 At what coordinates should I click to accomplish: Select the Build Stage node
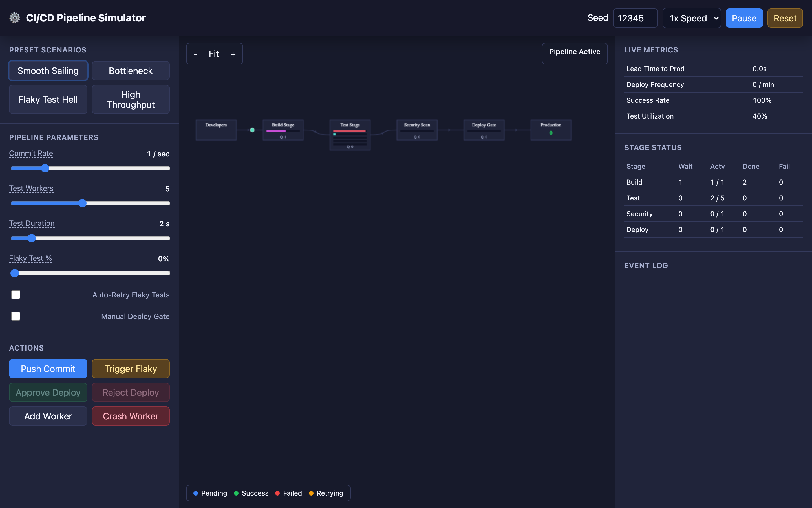point(283,130)
